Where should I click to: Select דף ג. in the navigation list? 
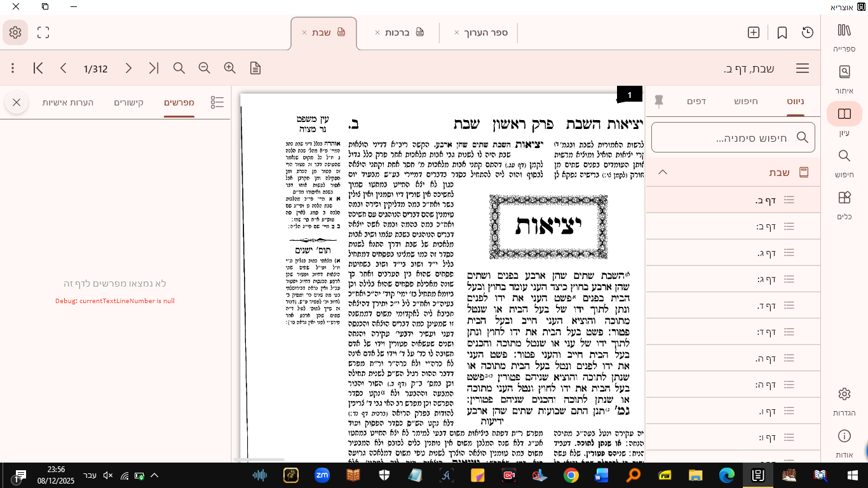tap(766, 253)
